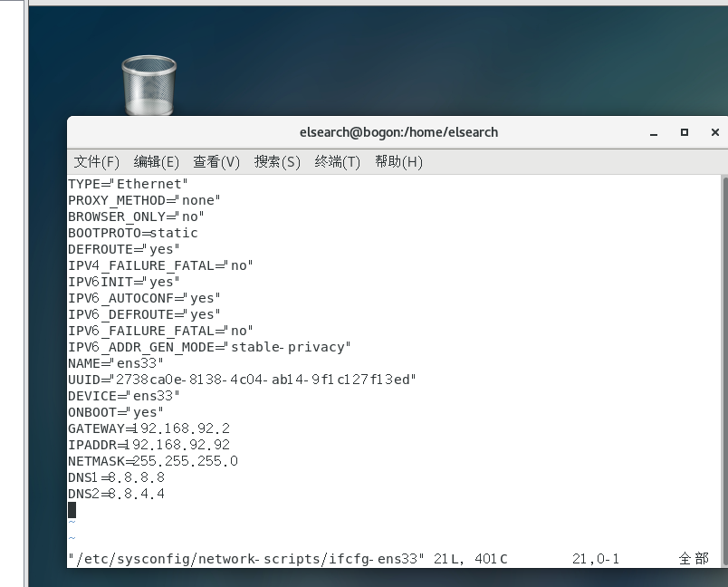Click the TYPE="Ethernet" line
728x587 pixels.
pyautogui.click(x=129, y=184)
